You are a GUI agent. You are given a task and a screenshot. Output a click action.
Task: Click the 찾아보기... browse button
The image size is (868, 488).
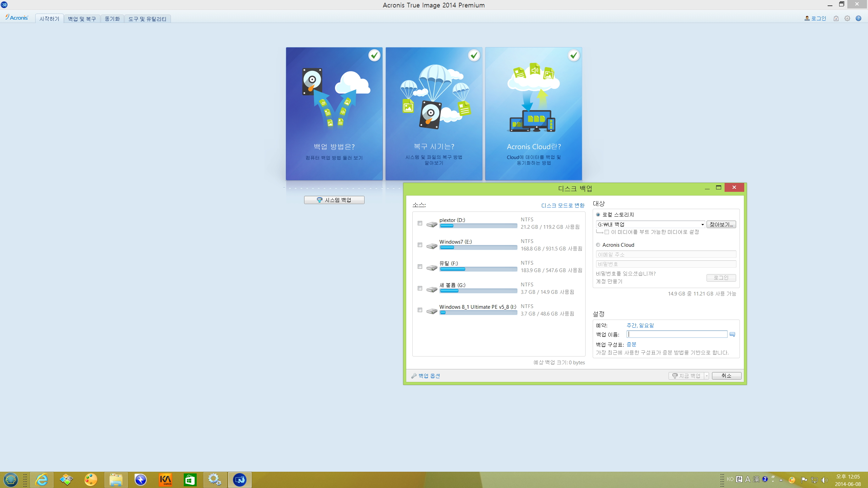pyautogui.click(x=721, y=224)
